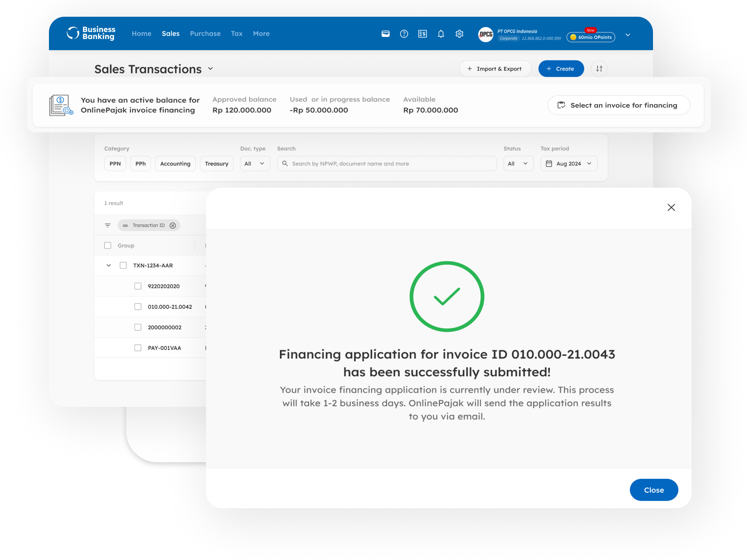747x560 pixels.
Task: Go to Home menu
Action: [142, 33]
